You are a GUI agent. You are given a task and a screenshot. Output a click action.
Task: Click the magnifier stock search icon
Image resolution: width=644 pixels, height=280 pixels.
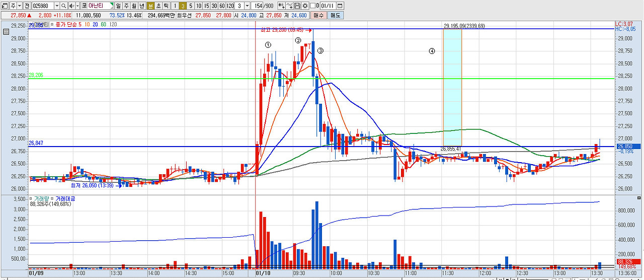pos(63,6)
